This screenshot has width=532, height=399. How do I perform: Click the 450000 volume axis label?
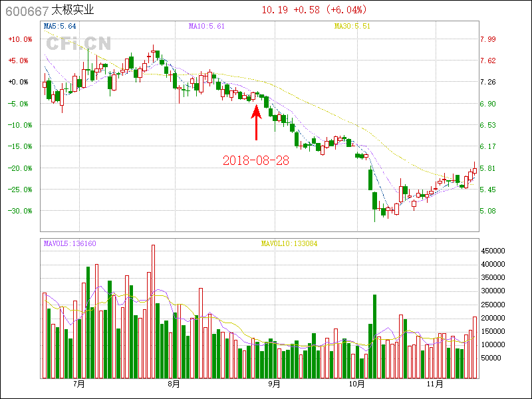click(495, 251)
